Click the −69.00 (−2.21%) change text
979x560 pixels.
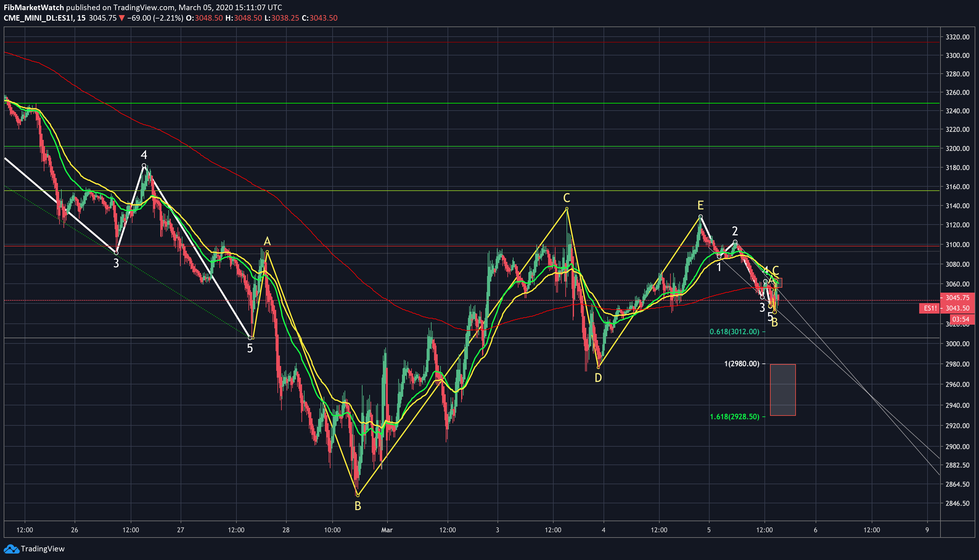coord(155,18)
